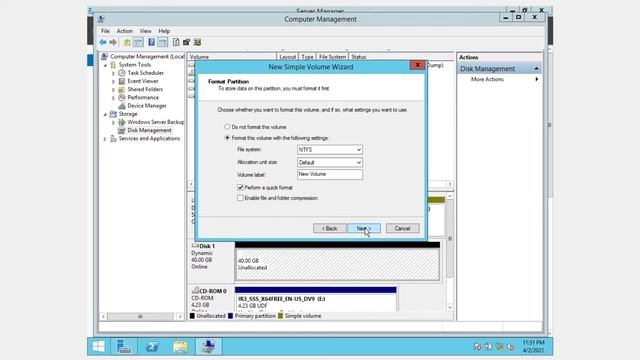Screen dimensions: 640x360
Task: Select Shared Folders in the tree
Action: 145,89
